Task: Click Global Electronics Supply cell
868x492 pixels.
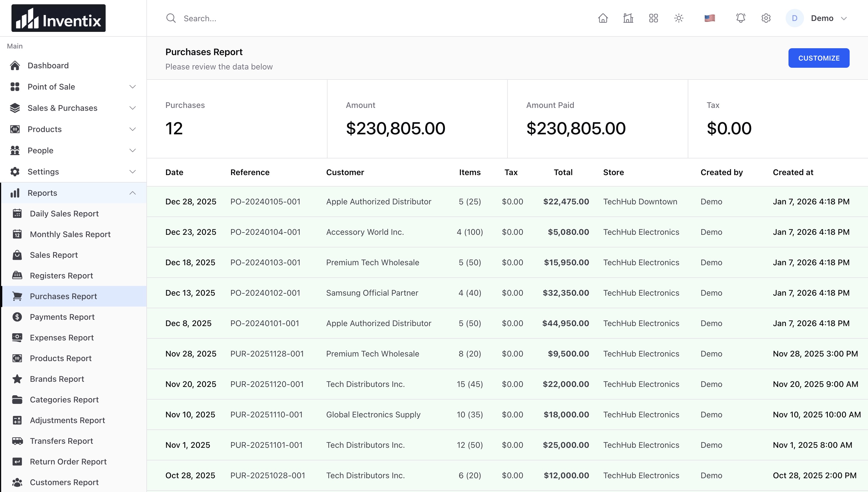Action: coord(373,414)
